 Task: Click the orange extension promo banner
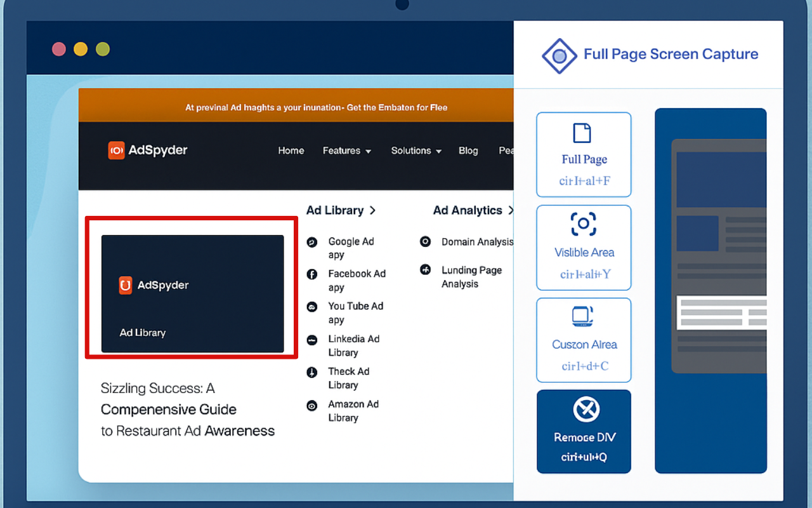(x=316, y=106)
